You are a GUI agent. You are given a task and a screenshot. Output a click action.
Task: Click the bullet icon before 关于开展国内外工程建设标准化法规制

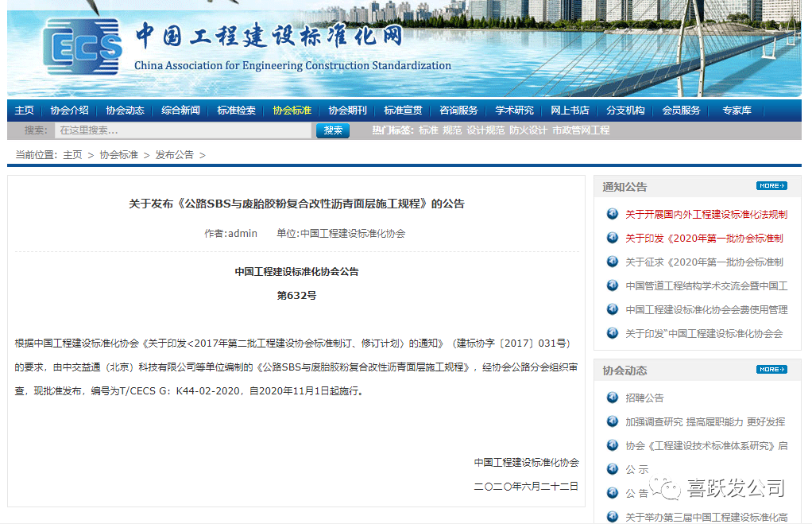[x=612, y=213]
